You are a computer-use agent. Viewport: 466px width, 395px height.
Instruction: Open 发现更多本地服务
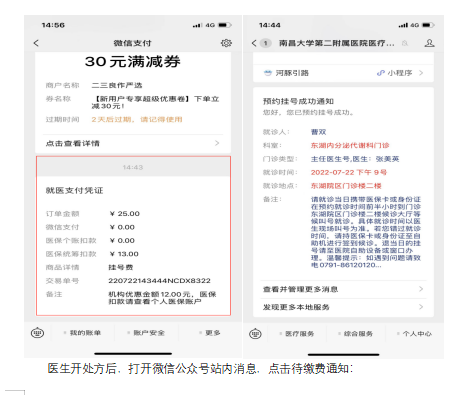343,307
